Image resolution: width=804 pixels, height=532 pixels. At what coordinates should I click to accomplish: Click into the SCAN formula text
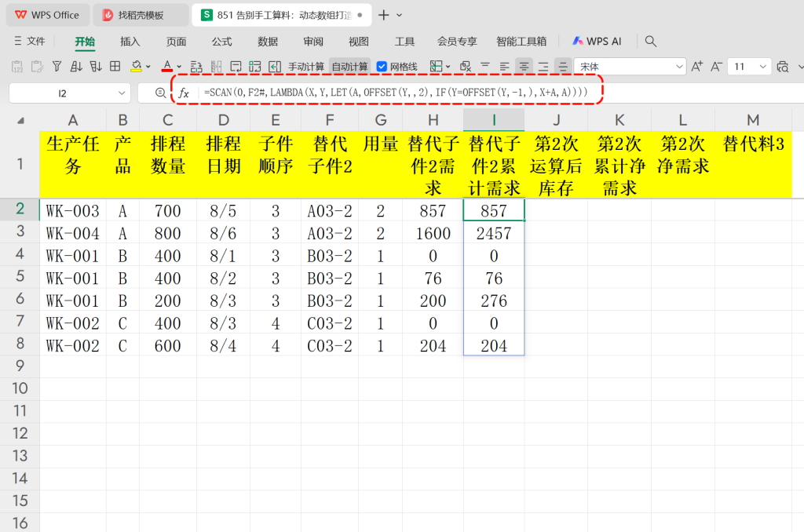coord(396,93)
